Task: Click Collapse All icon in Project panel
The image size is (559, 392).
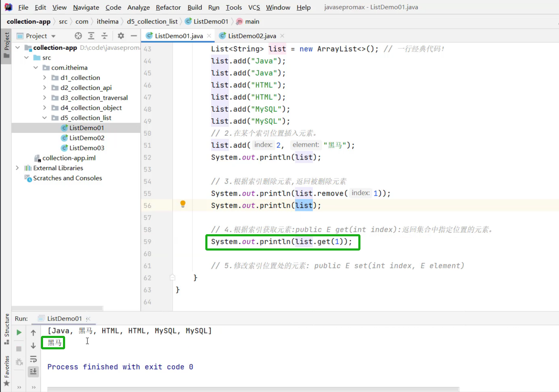Action: [x=104, y=36]
